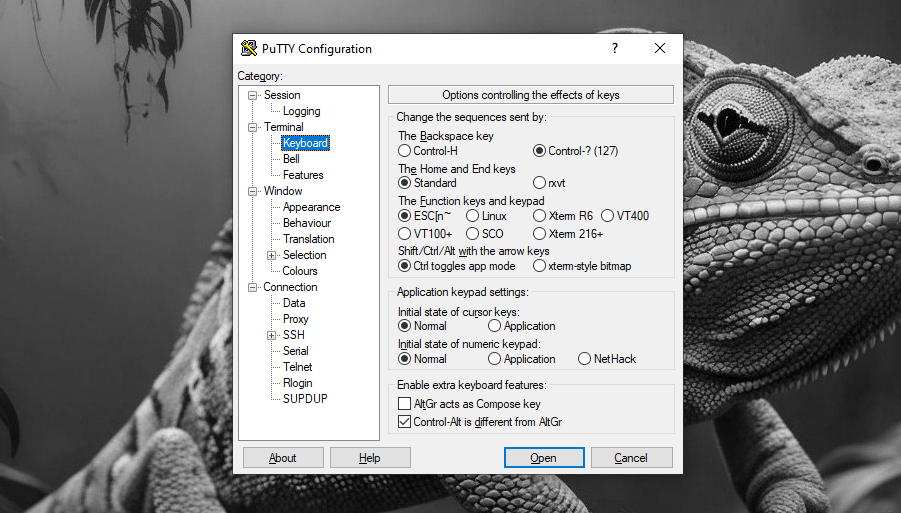Collapse the Connection category node

pyautogui.click(x=253, y=287)
